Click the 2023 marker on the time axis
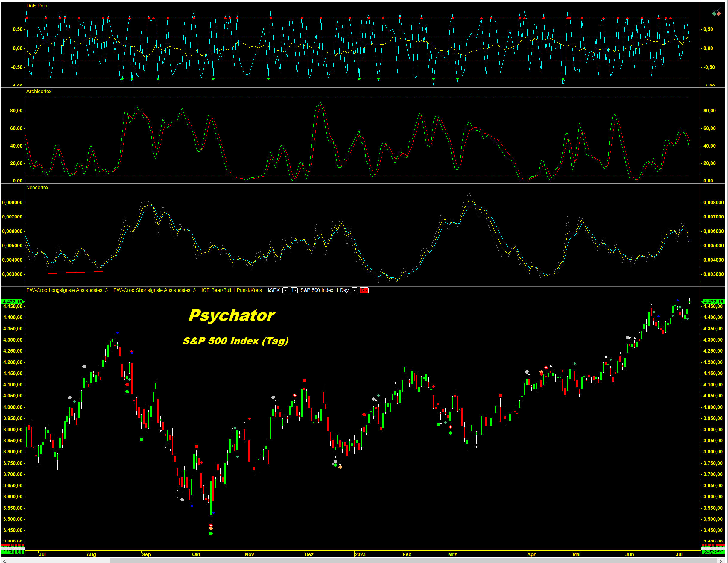This screenshot has height=563, width=728. point(360,554)
